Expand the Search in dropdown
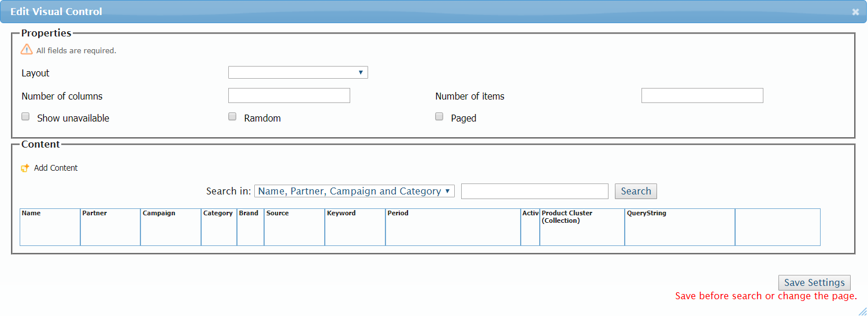The width and height of the screenshot is (868, 316). [x=354, y=191]
